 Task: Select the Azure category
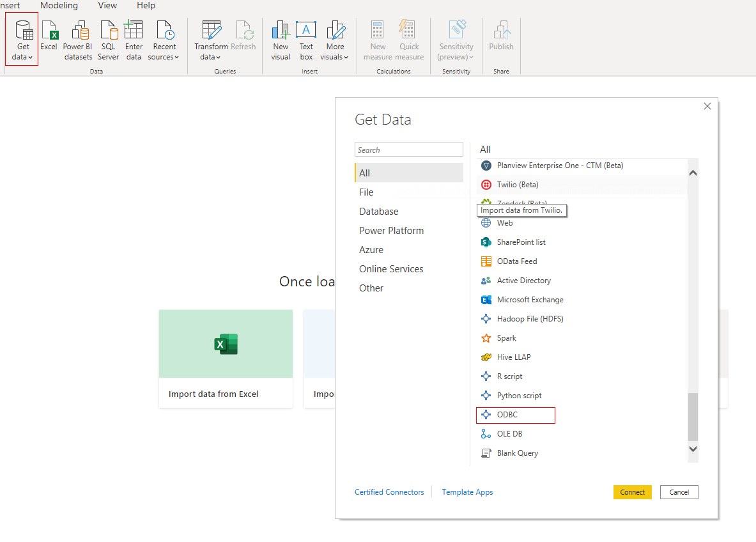click(409, 250)
